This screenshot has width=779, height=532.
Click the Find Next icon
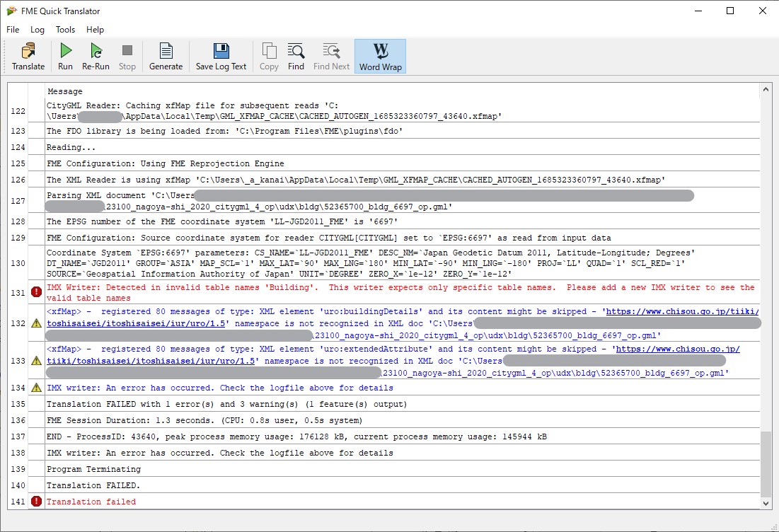coord(330,55)
